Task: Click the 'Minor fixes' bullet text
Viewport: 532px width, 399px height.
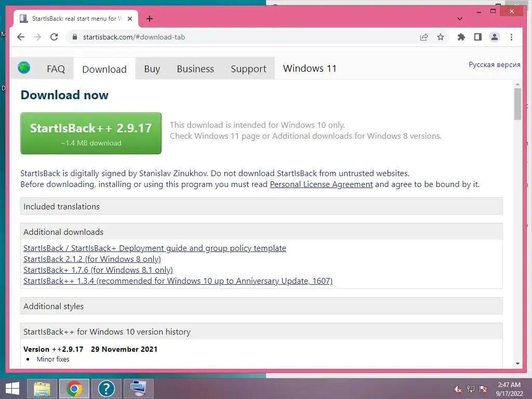Action: pyautogui.click(x=53, y=359)
